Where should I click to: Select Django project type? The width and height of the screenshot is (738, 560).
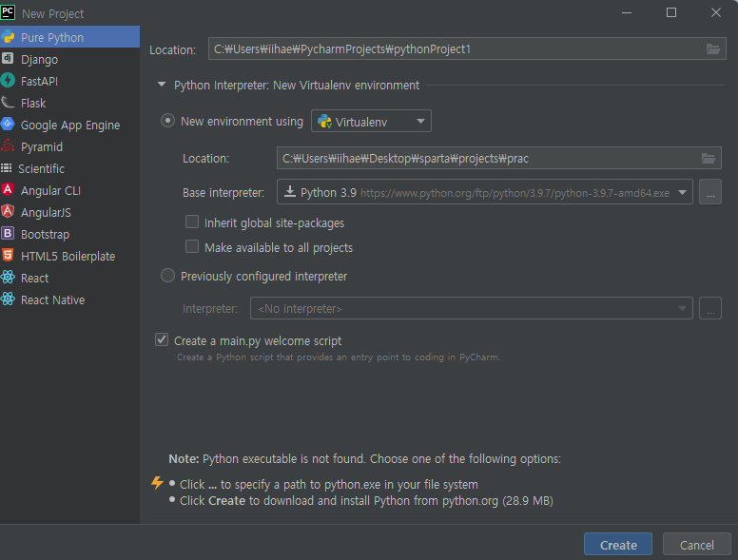point(69,59)
